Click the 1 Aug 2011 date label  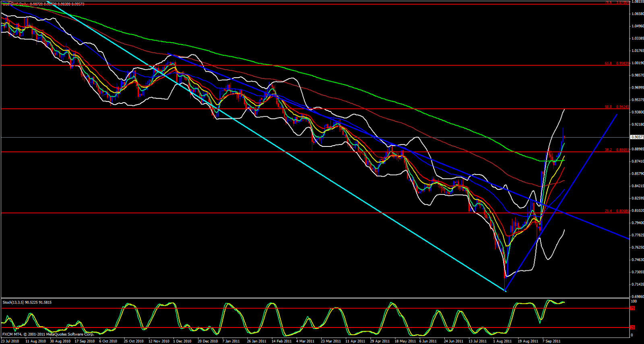pos(503,341)
